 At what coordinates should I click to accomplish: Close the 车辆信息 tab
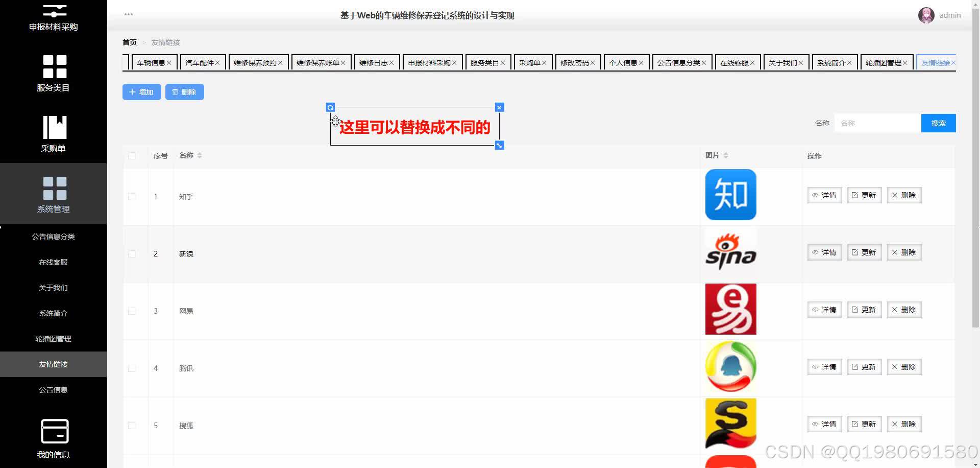(169, 63)
